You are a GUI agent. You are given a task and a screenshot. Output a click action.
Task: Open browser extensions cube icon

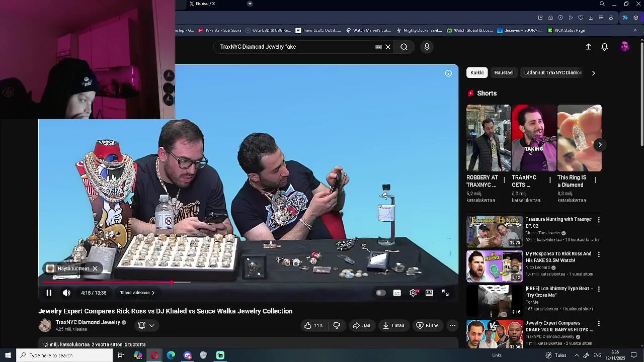point(636,18)
